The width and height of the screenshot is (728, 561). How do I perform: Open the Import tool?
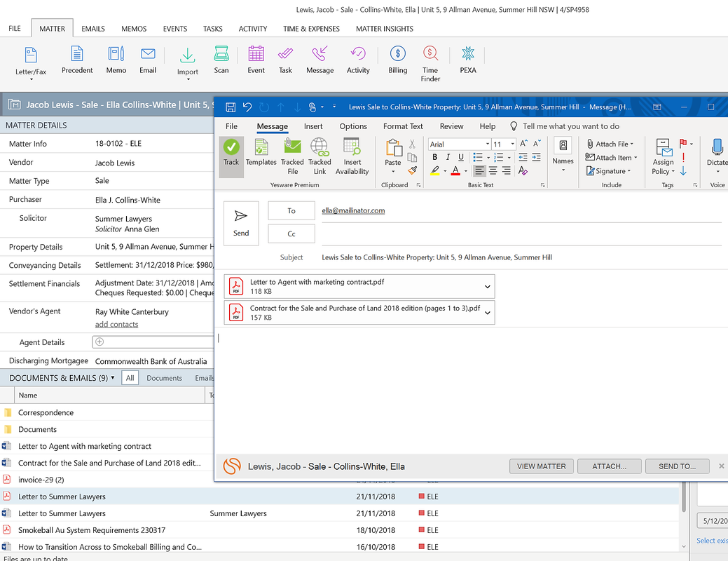[x=188, y=62]
